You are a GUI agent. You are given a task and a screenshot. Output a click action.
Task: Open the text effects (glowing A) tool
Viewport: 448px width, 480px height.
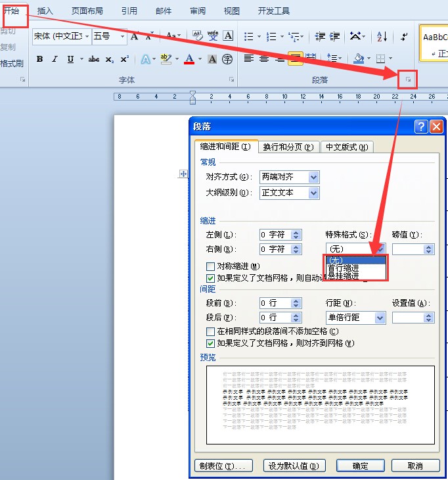point(146,59)
